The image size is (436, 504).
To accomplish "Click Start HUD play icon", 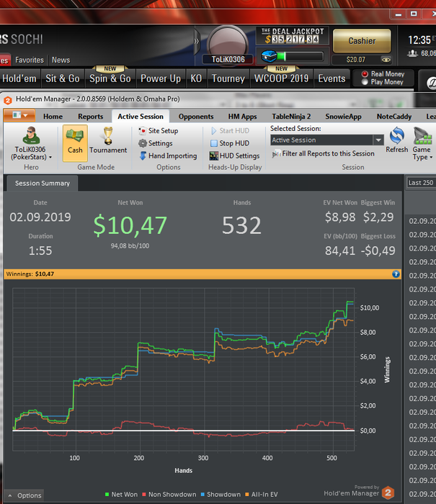I will point(213,131).
